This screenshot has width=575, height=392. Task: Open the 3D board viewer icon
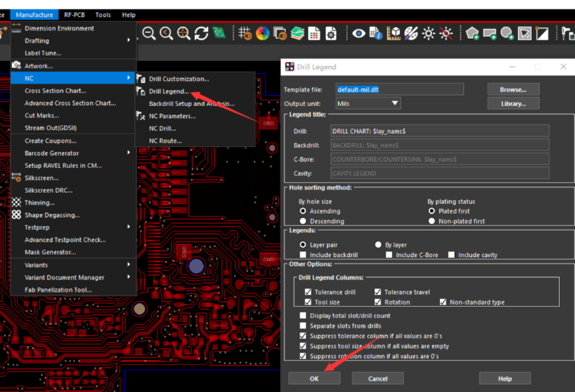point(219,33)
